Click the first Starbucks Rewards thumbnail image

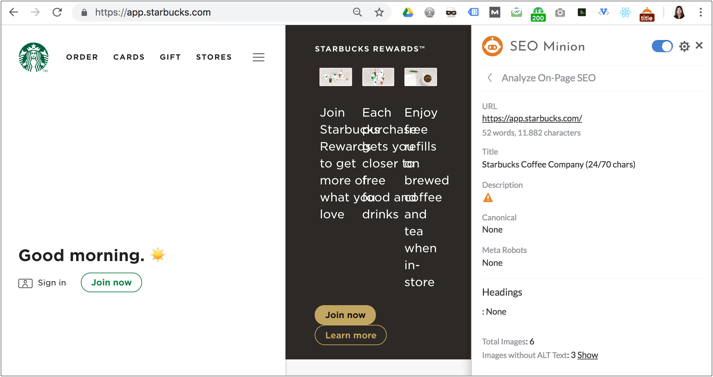336,77
